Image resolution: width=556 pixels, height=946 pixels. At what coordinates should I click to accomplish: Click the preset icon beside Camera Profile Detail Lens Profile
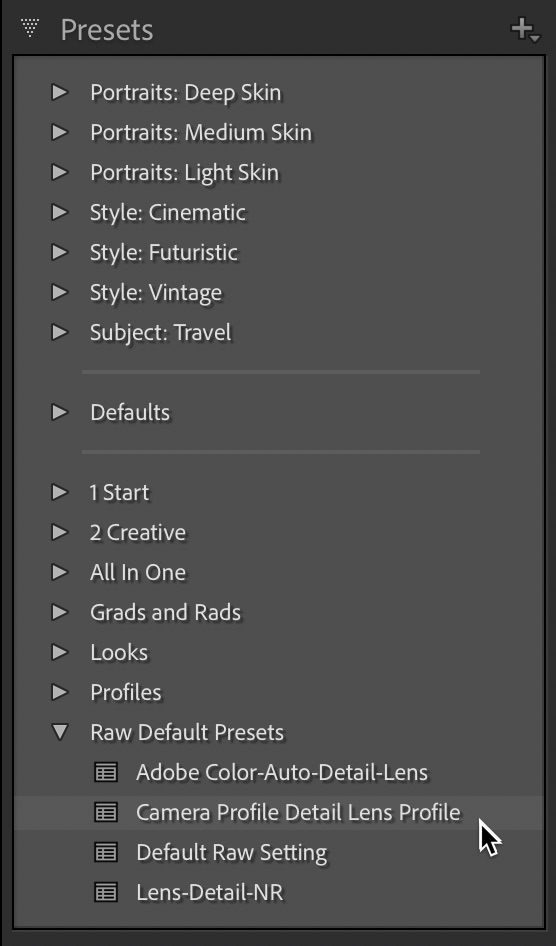106,812
